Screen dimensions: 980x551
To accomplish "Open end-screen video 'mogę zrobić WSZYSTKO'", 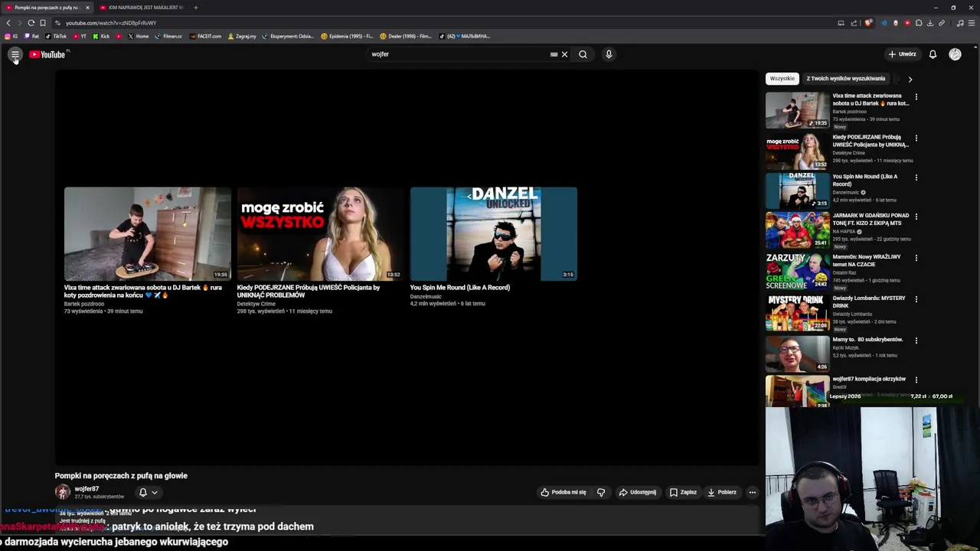I will click(x=320, y=233).
